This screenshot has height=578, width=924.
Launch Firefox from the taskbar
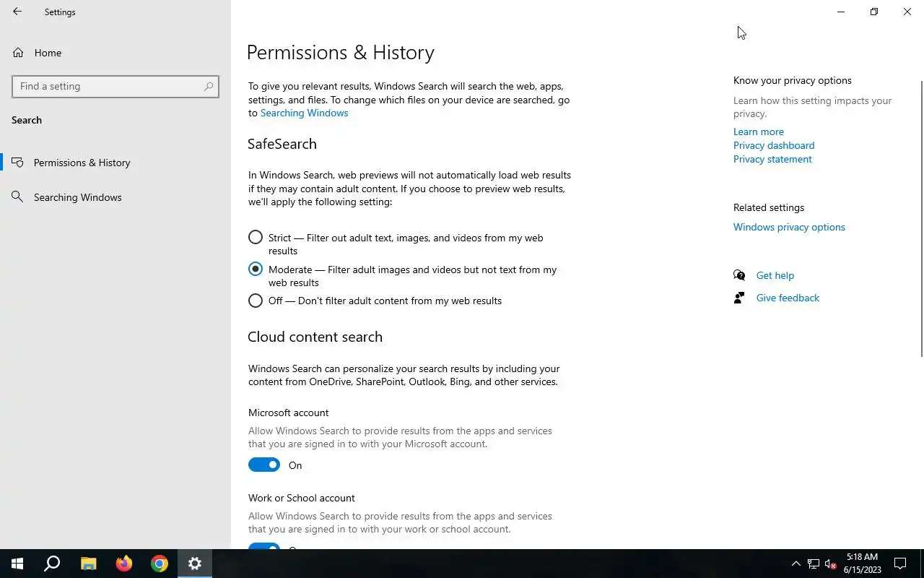[x=124, y=564]
